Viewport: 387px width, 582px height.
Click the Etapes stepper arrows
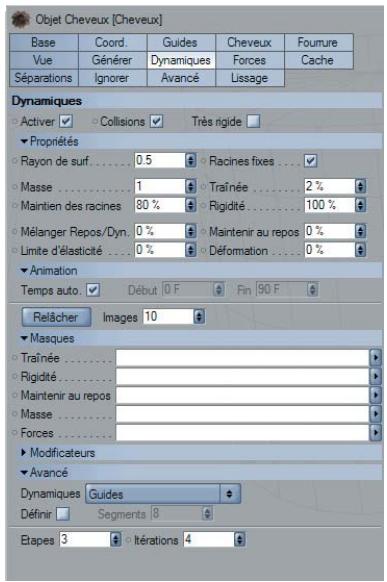pyautogui.click(x=116, y=539)
